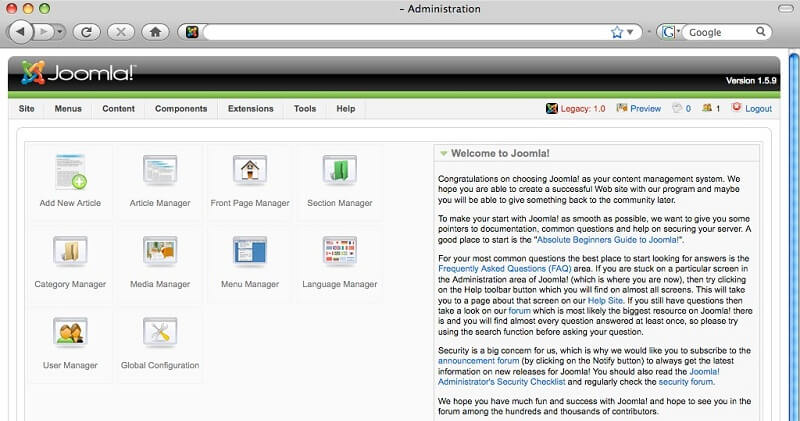Click the Logout link
800x421 pixels.
tap(758, 109)
